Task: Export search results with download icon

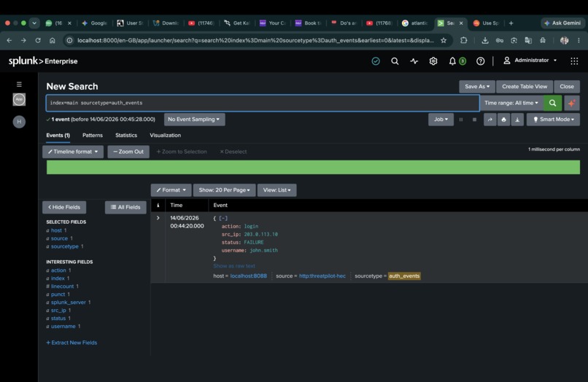Action: tap(517, 120)
